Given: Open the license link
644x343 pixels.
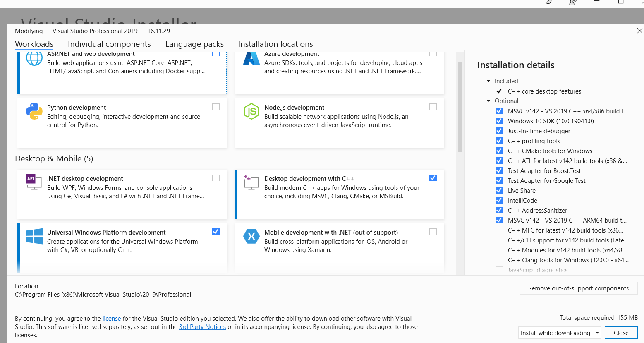Looking at the screenshot, I should point(112,319).
